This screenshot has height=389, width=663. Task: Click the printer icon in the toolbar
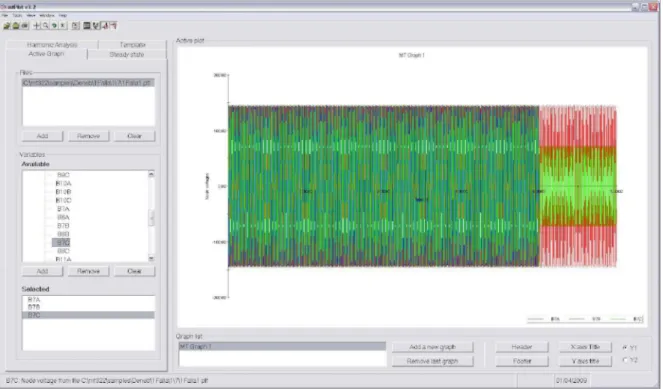[x=25, y=26]
